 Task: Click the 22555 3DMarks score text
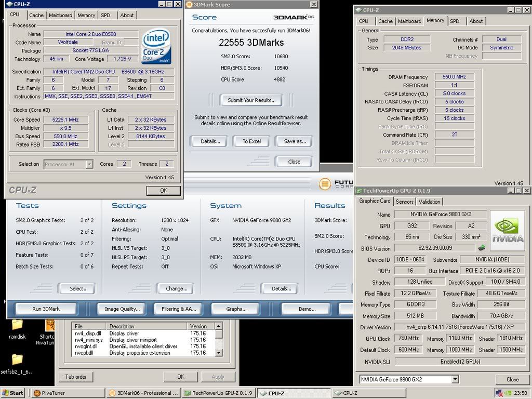(251, 43)
